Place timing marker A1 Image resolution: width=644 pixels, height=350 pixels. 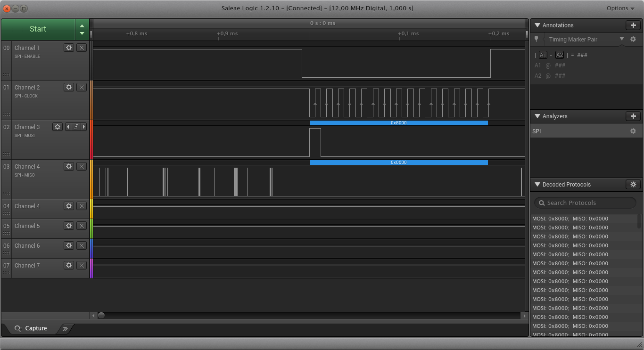[543, 55]
